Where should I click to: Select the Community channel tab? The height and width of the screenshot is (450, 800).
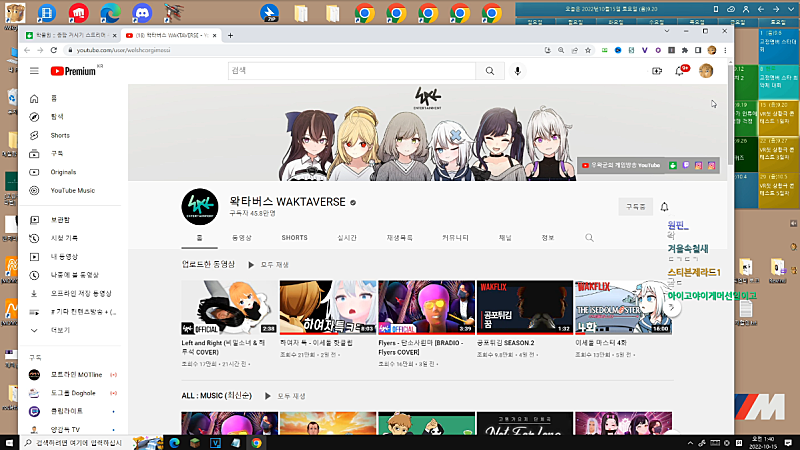pos(455,238)
